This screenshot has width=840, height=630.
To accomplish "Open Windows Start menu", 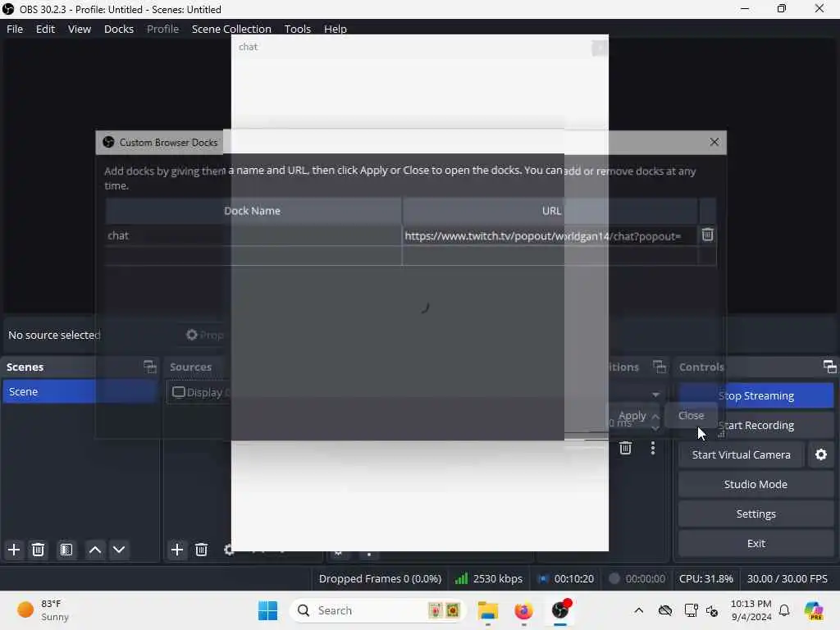I will (x=267, y=610).
